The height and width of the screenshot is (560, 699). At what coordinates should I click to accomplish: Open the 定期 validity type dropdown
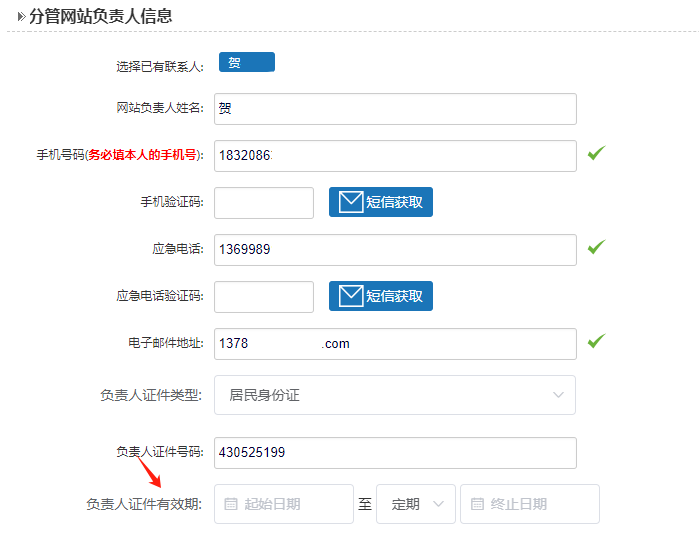pos(415,504)
